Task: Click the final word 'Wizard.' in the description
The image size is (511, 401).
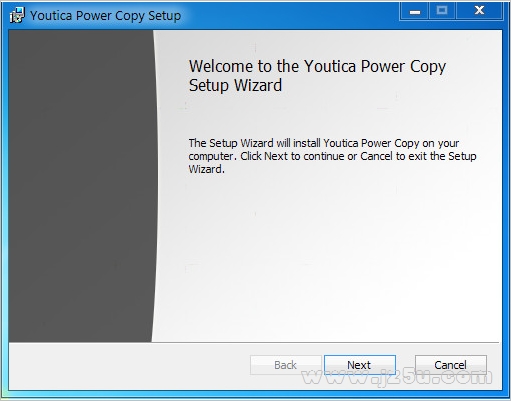Action: [207, 169]
